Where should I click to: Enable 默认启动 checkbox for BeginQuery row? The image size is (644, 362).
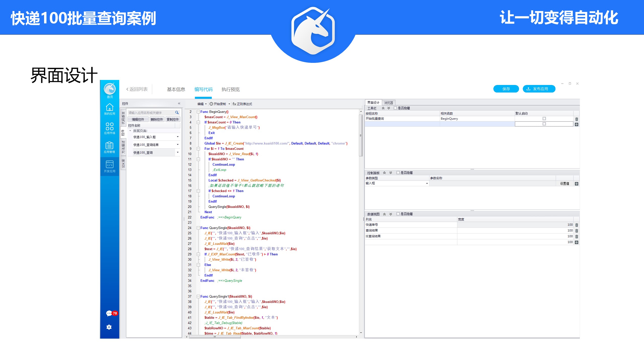544,119
